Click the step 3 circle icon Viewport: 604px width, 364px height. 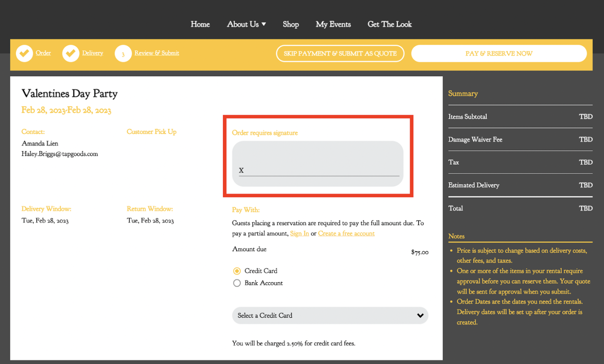click(x=123, y=54)
